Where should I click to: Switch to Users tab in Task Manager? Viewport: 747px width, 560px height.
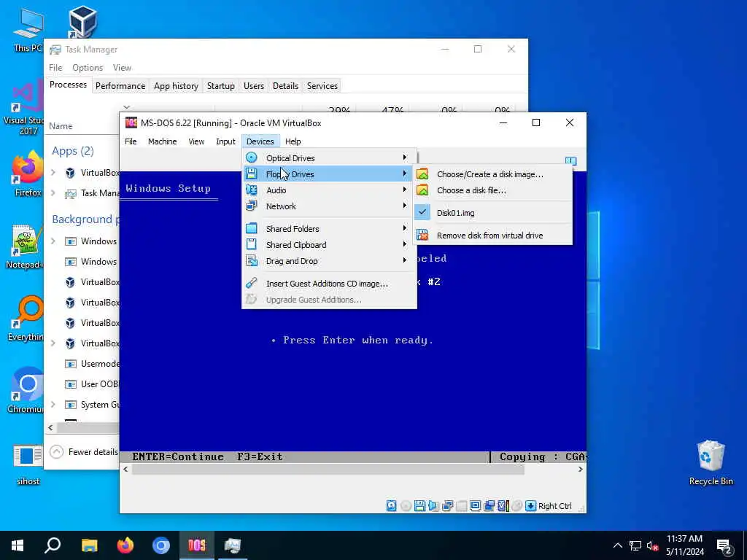pos(253,86)
